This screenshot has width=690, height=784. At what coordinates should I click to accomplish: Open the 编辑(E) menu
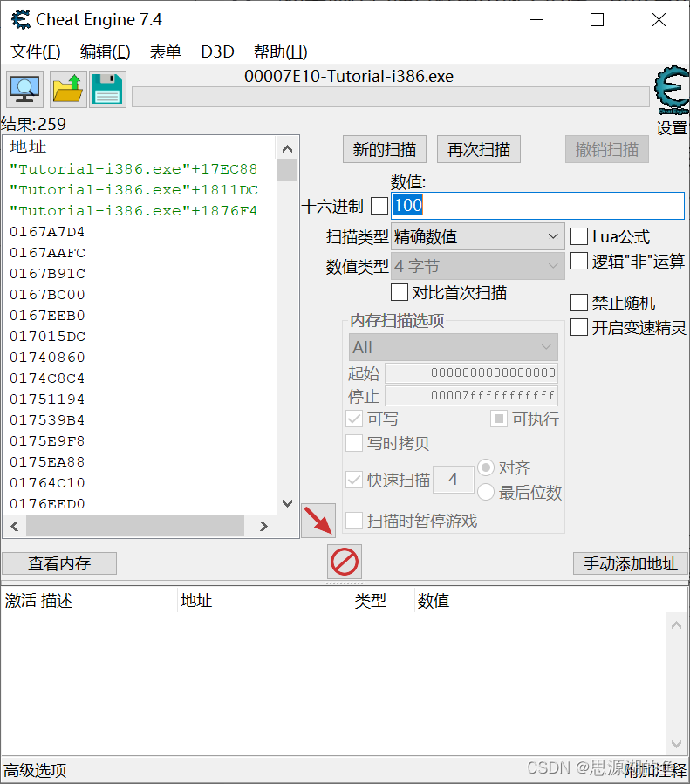coord(105,52)
